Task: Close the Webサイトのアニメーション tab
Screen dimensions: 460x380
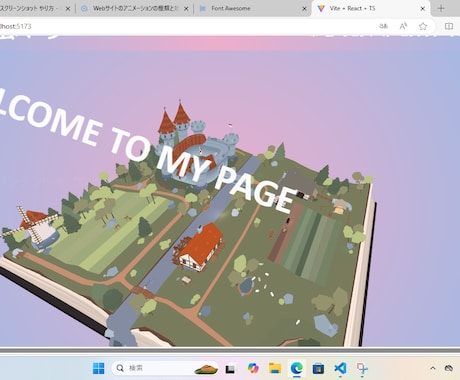Action: tap(186, 9)
